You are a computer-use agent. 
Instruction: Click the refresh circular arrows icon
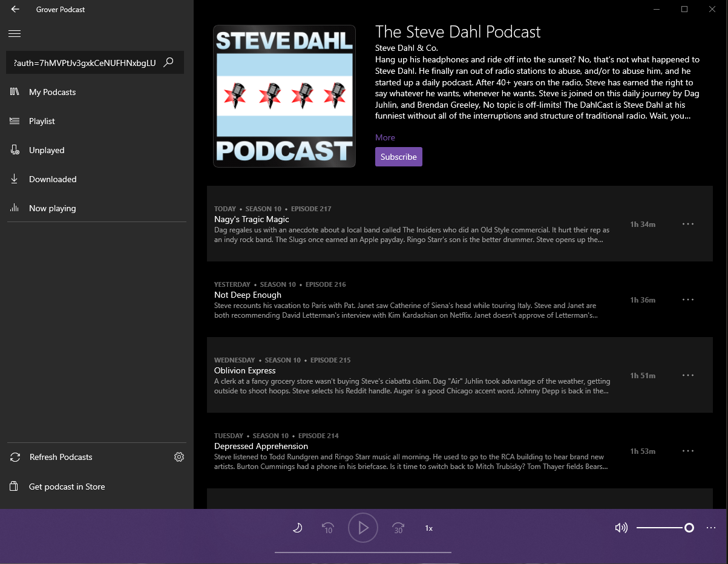[16, 457]
